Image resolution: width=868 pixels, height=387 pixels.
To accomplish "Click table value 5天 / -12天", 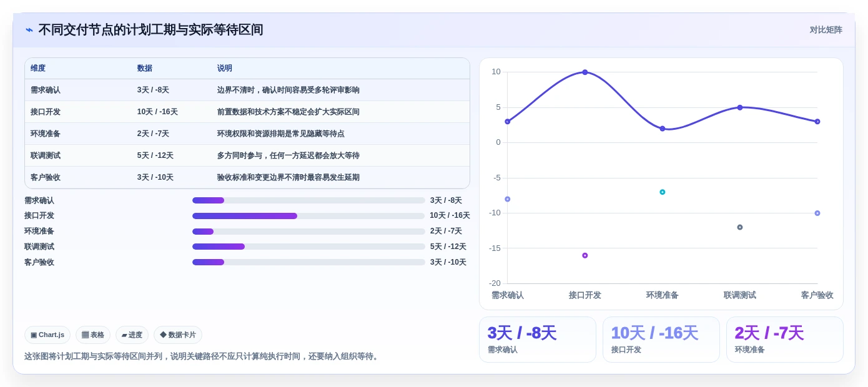I will click(x=155, y=155).
